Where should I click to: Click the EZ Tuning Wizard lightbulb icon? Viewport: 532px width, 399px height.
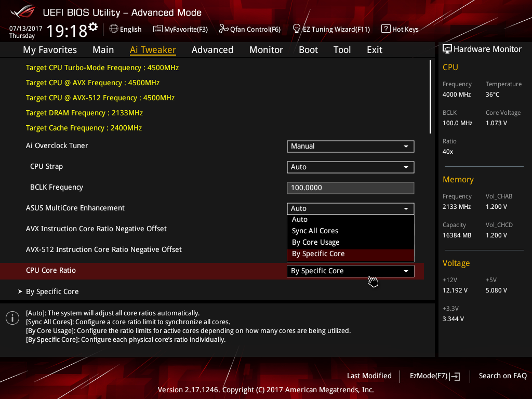(x=296, y=29)
